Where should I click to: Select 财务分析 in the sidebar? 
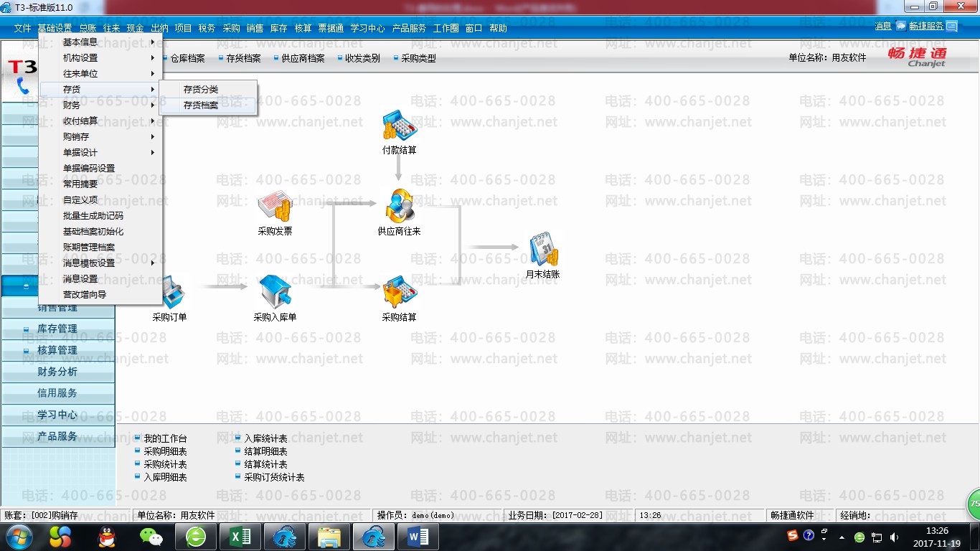(x=57, y=372)
